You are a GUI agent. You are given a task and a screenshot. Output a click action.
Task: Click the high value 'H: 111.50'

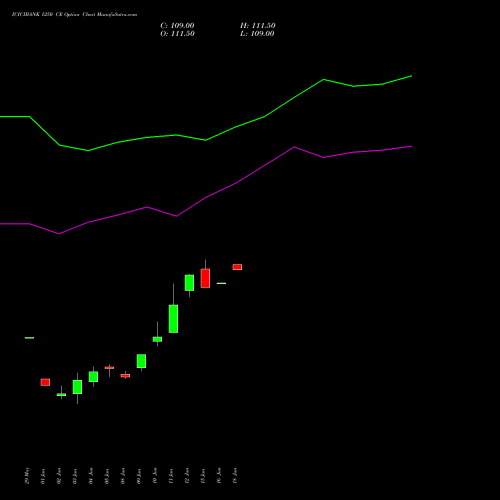pyautogui.click(x=258, y=26)
